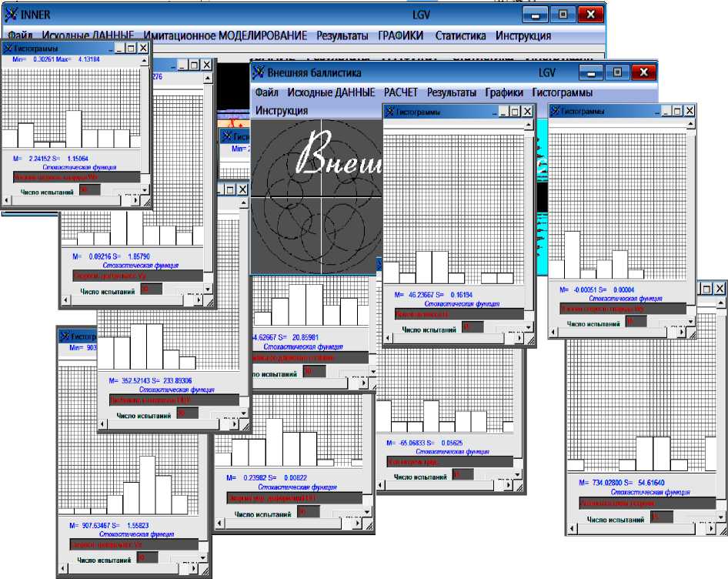Open Имитационное МОДЕЛИРОВАНИЕ menu in INNER
Image resolution: width=728 pixels, height=579 pixels.
pyautogui.click(x=225, y=35)
